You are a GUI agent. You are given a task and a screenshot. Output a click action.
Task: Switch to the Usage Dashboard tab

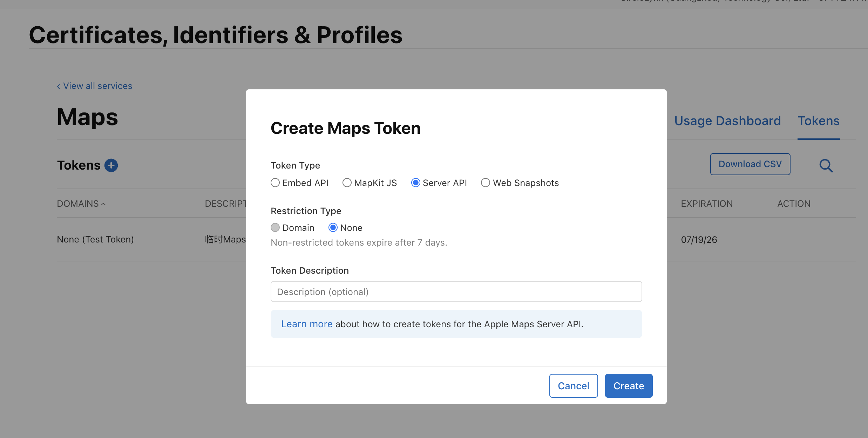pyautogui.click(x=727, y=121)
